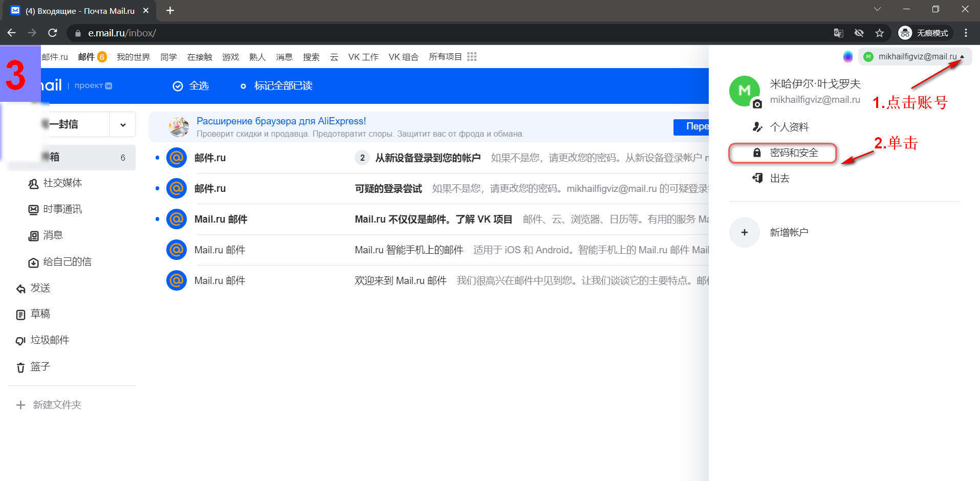The image size is (980, 481).
Task: Open 搜索 in top navigation
Action: pos(311,57)
